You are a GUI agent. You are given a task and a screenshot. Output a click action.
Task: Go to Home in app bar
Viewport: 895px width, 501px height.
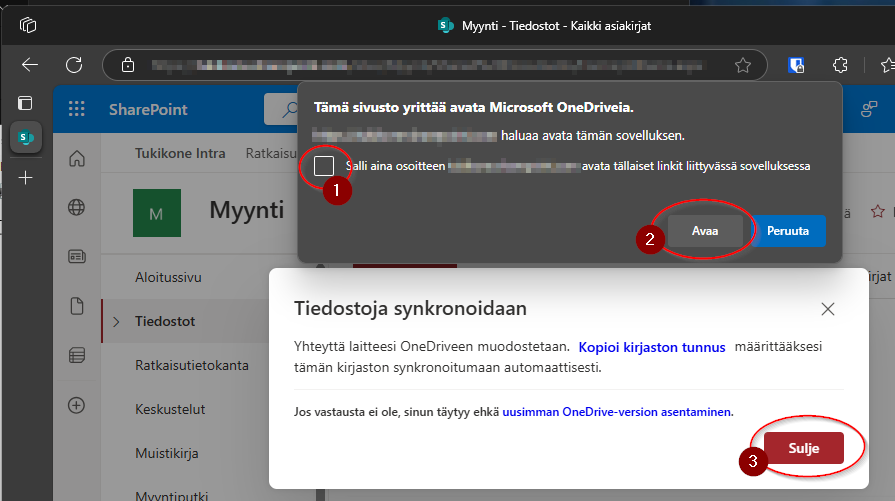point(77,159)
